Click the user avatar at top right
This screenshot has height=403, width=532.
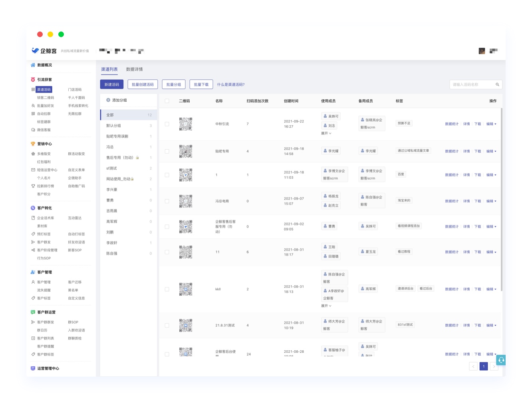[x=482, y=51]
